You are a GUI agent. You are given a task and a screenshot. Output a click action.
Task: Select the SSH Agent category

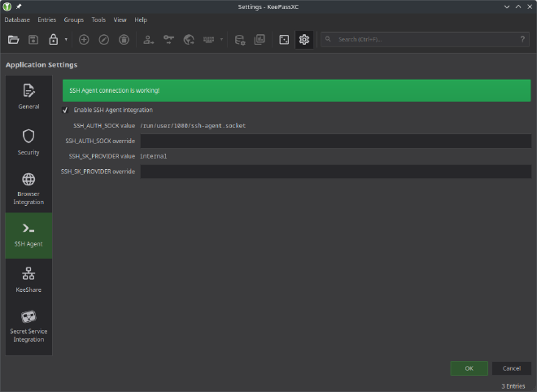pos(28,236)
